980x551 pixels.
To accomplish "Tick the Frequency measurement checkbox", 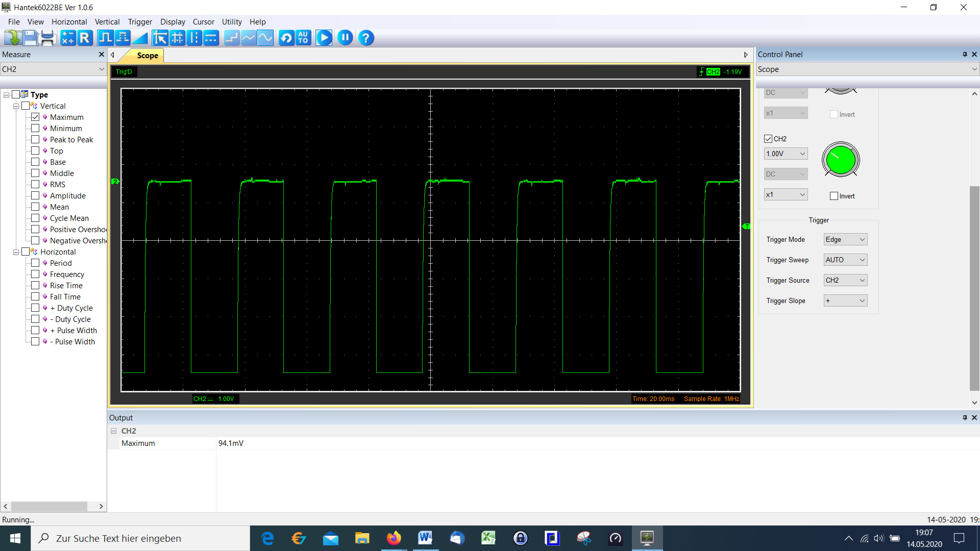I will [x=35, y=274].
